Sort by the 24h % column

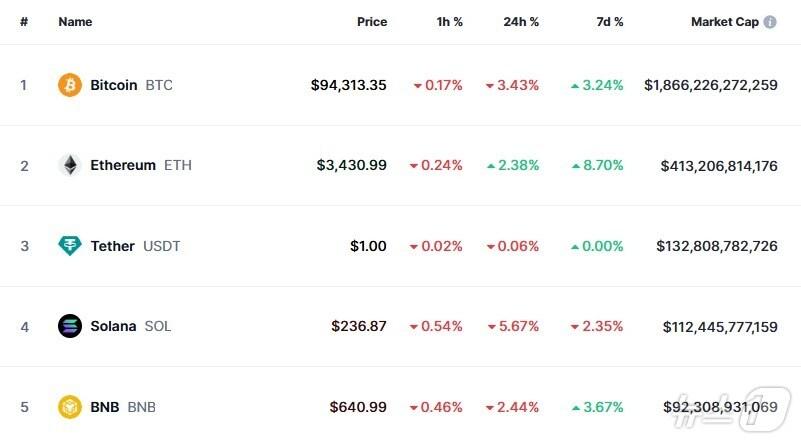(521, 22)
